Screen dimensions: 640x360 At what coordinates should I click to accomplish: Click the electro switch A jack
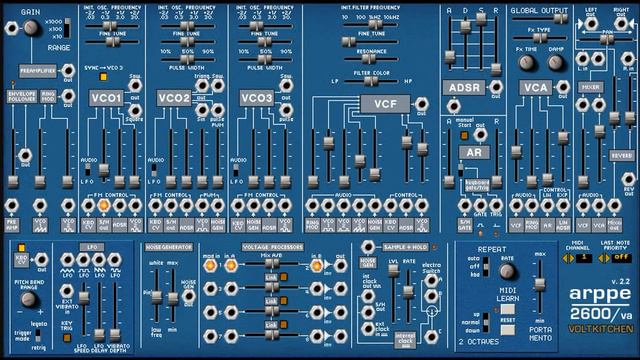(x=431, y=280)
